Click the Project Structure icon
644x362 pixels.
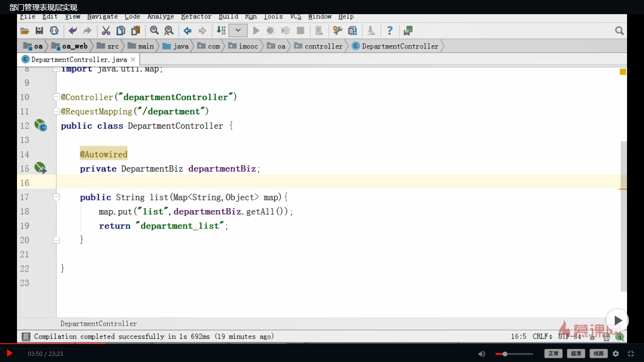pos(353,31)
